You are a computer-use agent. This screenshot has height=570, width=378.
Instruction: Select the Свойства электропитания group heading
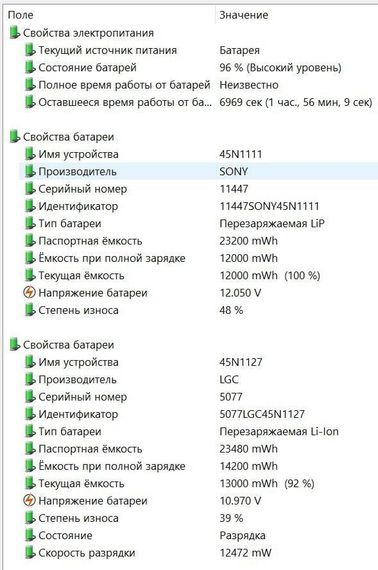[x=88, y=33]
